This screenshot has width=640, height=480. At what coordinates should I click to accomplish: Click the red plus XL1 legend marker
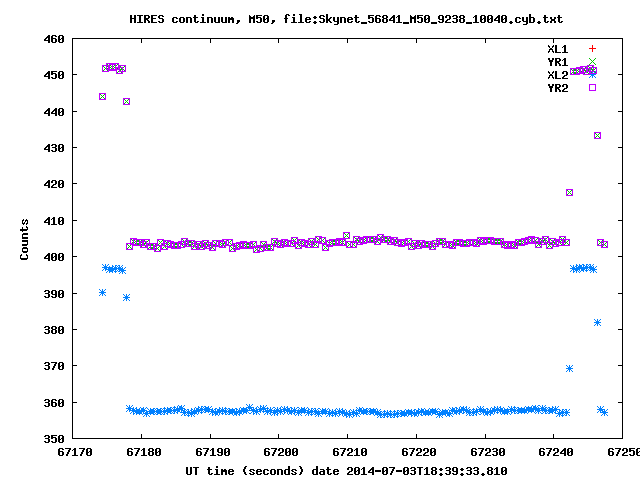pos(592,49)
